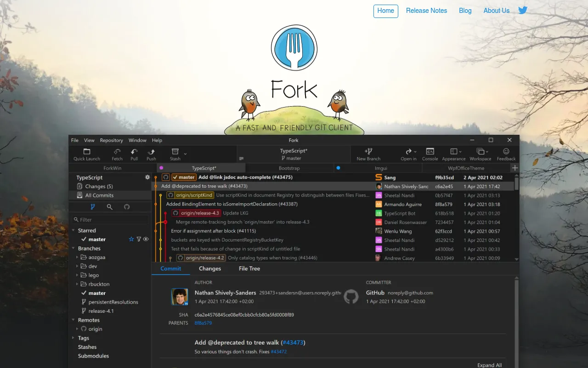Go to the Release Notes page
This screenshot has height=368, width=588.
(426, 11)
